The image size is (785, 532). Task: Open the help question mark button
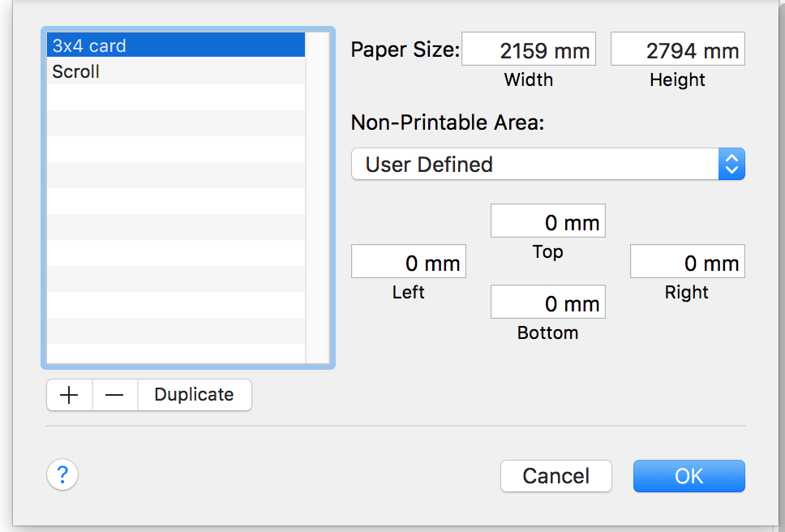[62, 474]
